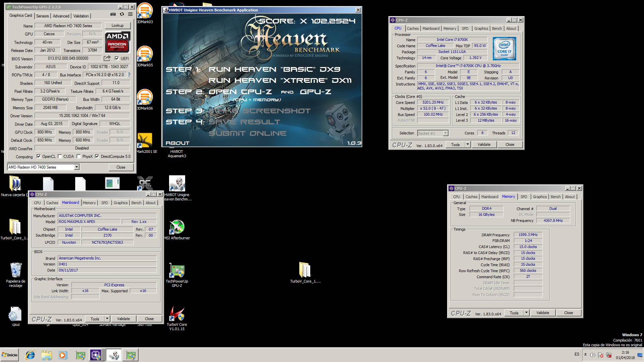This screenshot has height=362, width=644.
Task: Select the TurboV Core V1.01.15 desktop icon
Action: (x=177, y=318)
